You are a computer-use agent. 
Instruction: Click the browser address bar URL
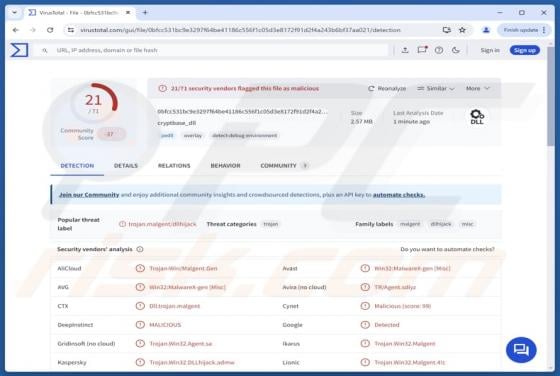(x=240, y=30)
